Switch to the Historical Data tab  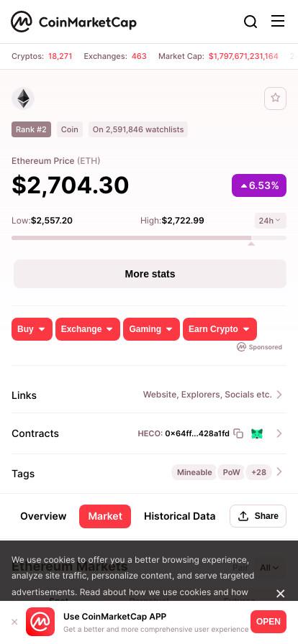click(x=179, y=516)
